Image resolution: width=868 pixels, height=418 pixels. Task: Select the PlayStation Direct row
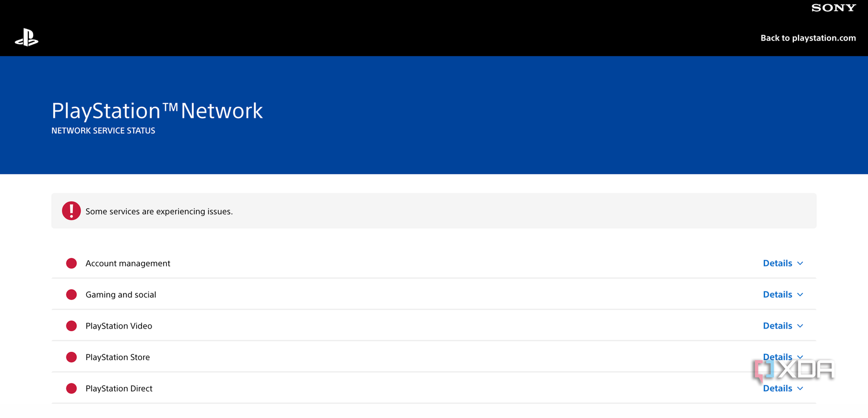pyautogui.click(x=368, y=388)
